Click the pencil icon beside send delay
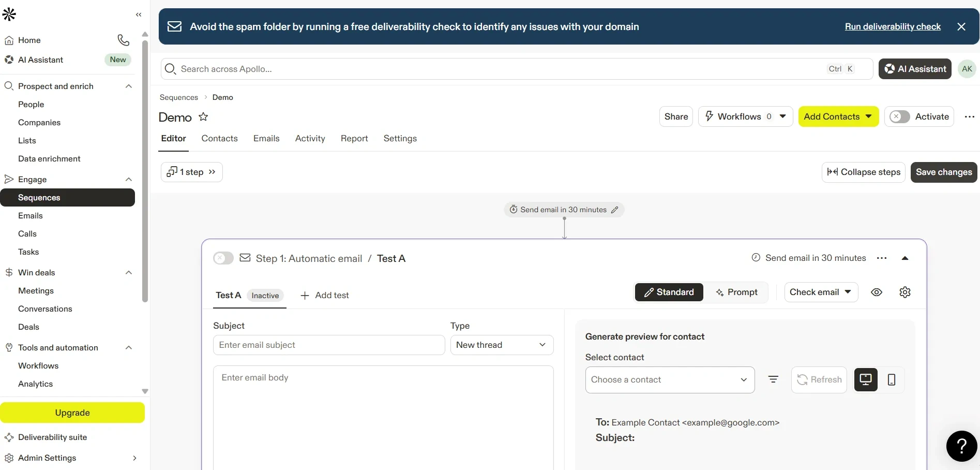This screenshot has width=980, height=470. tap(615, 210)
